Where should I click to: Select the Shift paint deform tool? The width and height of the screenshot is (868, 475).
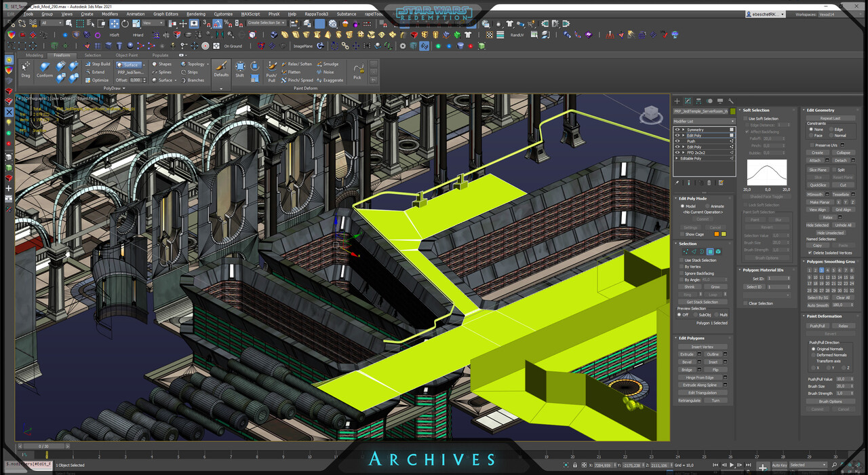(x=240, y=70)
